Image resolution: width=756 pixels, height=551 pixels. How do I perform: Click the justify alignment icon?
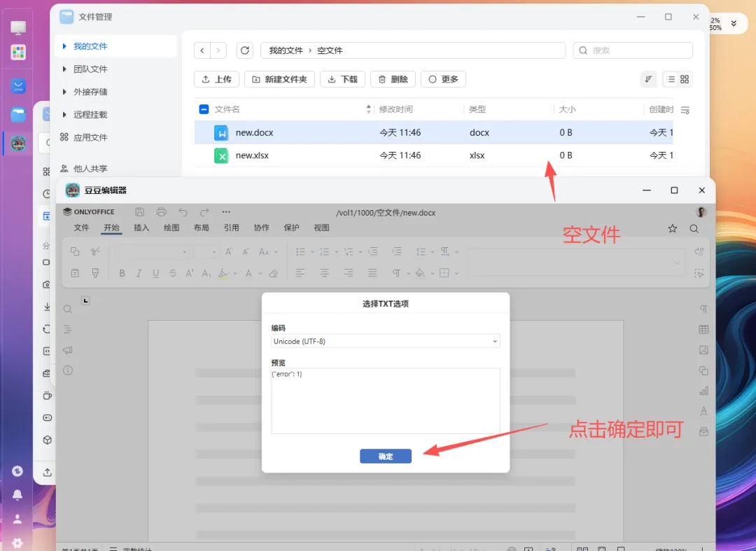pyautogui.click(x=372, y=273)
